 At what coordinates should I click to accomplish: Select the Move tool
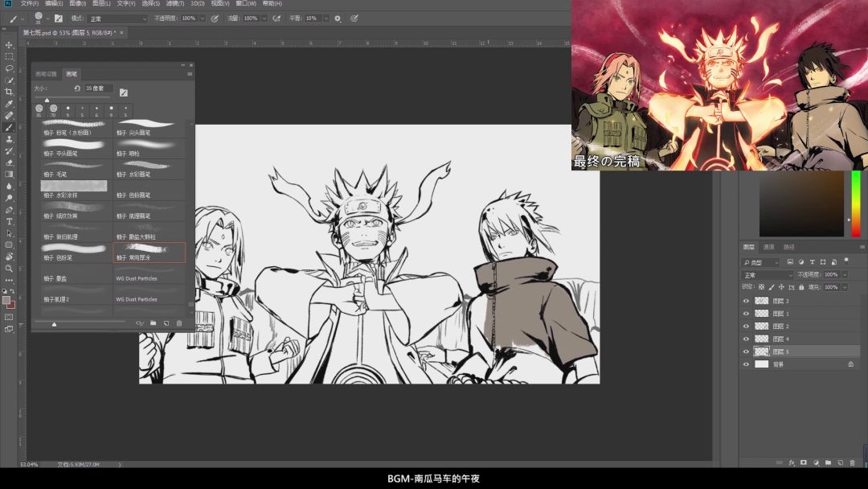pyautogui.click(x=9, y=45)
